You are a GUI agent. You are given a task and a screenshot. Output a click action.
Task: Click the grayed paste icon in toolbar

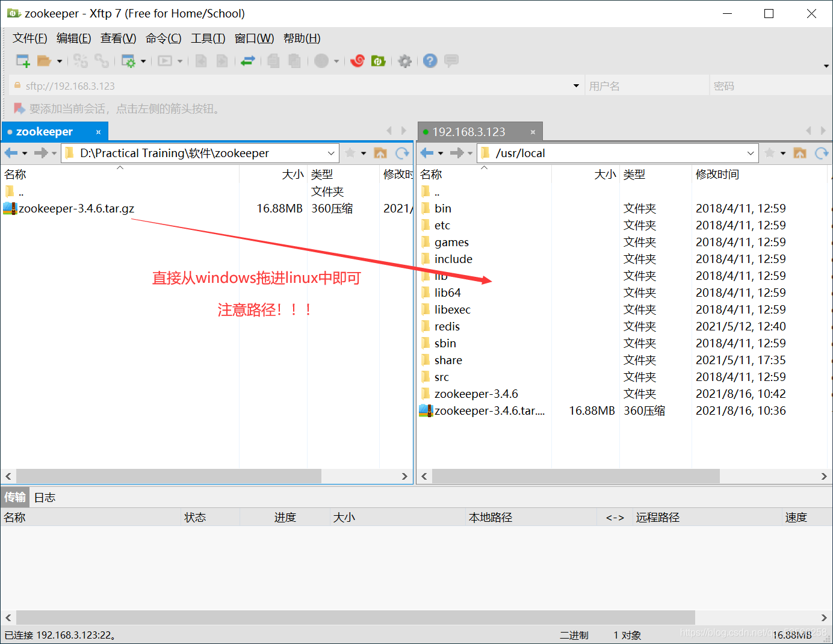pyautogui.click(x=294, y=61)
